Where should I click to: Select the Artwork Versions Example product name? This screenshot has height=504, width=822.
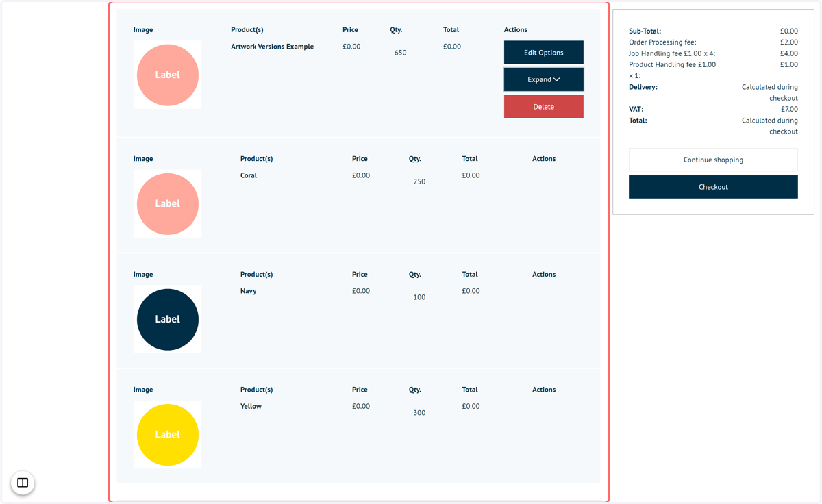coord(273,47)
